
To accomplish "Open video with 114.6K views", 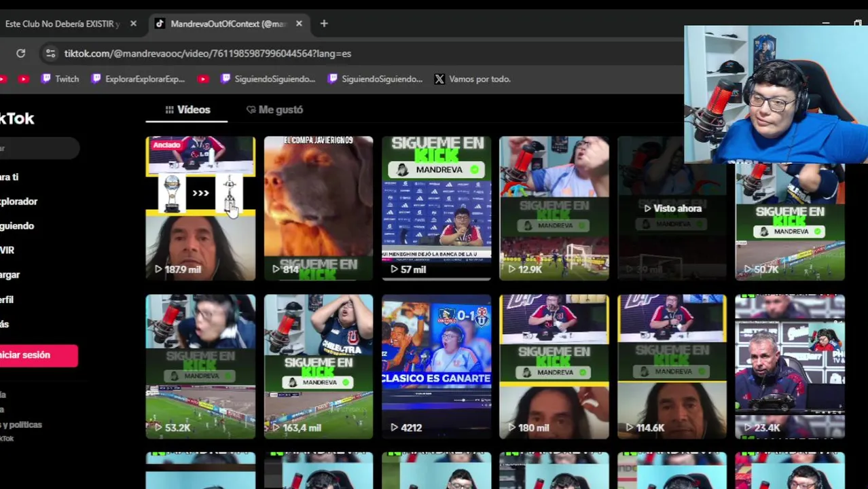I will click(672, 367).
